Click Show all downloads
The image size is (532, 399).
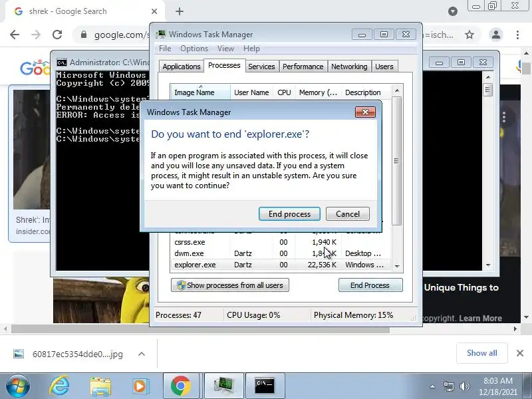pyautogui.click(x=481, y=353)
